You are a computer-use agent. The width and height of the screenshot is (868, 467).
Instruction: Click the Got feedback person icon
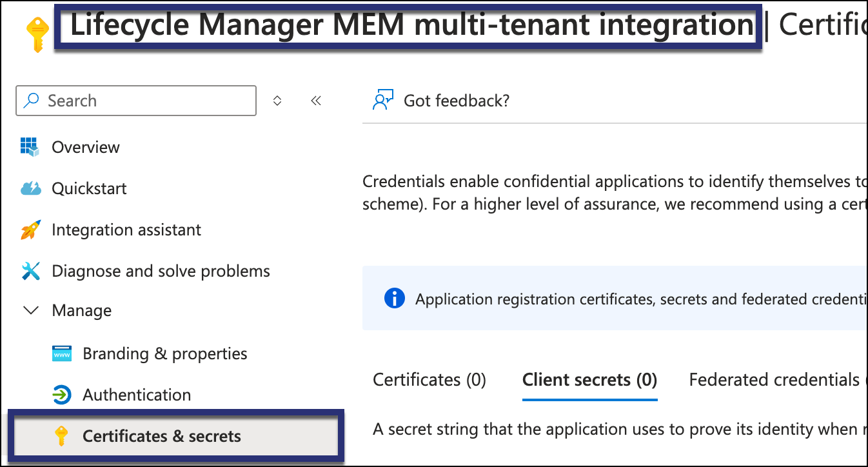coord(383,101)
